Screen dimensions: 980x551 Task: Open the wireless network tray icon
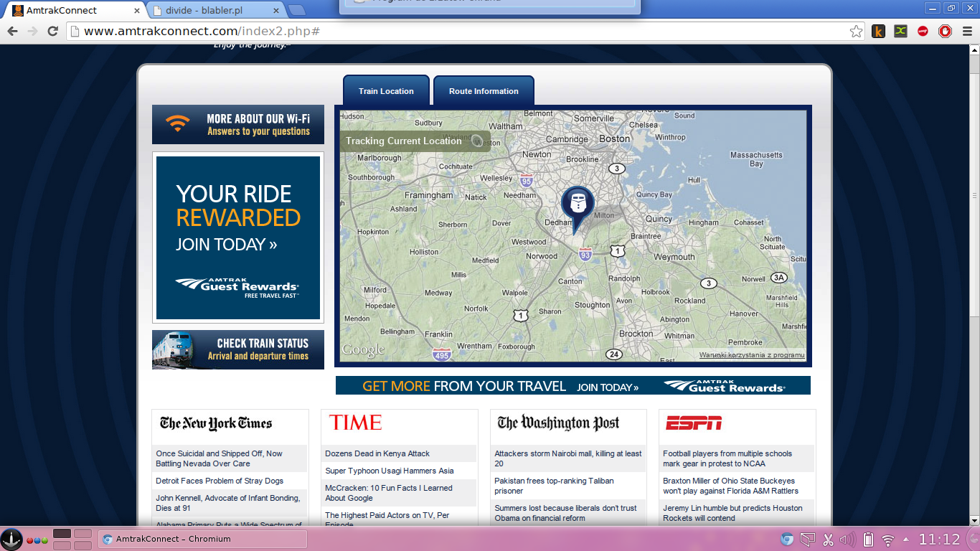[887, 540]
